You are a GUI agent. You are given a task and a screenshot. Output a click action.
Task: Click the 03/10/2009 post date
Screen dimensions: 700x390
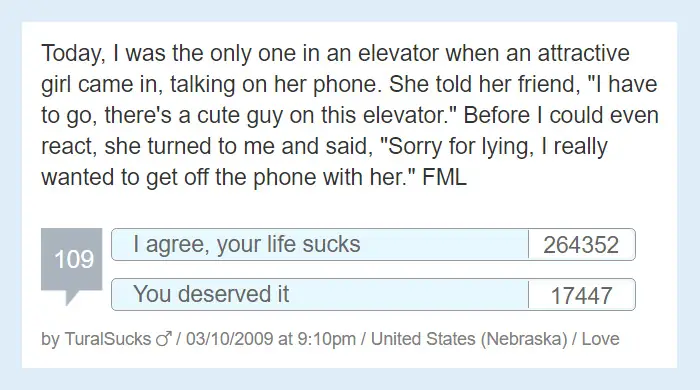pos(229,339)
